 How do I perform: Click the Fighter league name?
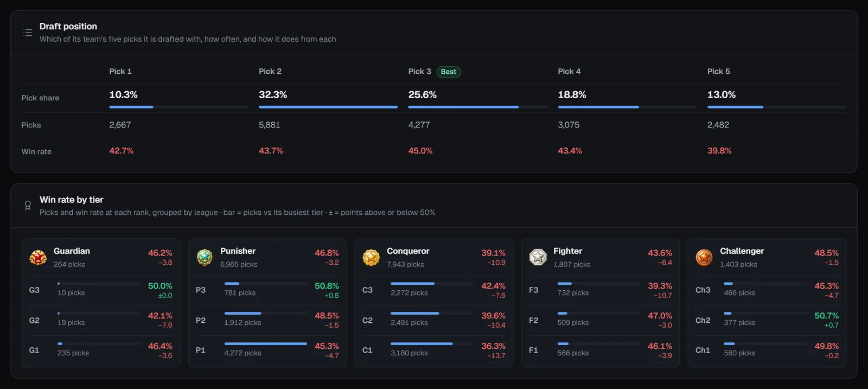point(567,251)
